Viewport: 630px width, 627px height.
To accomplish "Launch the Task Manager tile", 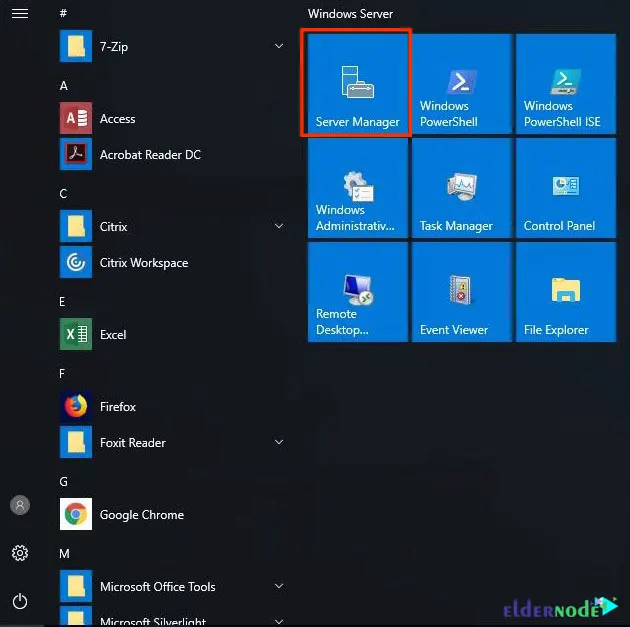I will (x=462, y=188).
